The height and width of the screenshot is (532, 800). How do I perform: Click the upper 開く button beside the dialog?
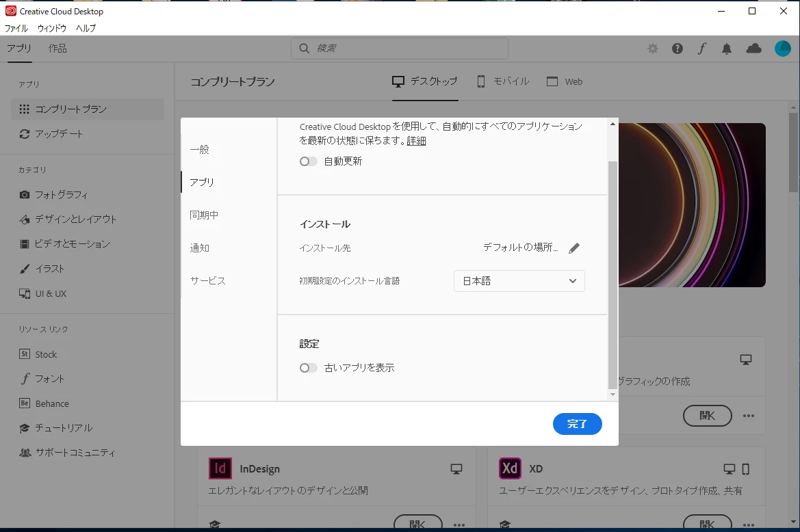coord(707,416)
